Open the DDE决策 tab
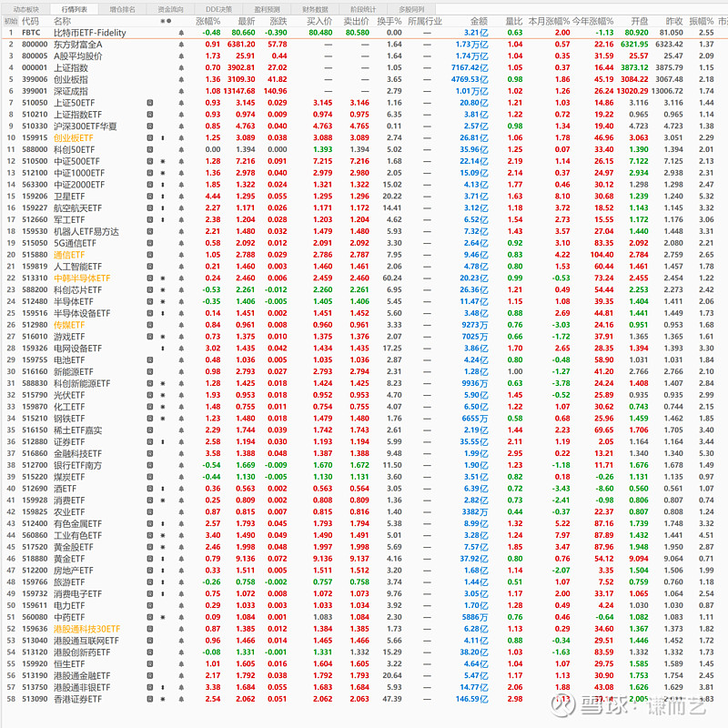 (219, 8)
